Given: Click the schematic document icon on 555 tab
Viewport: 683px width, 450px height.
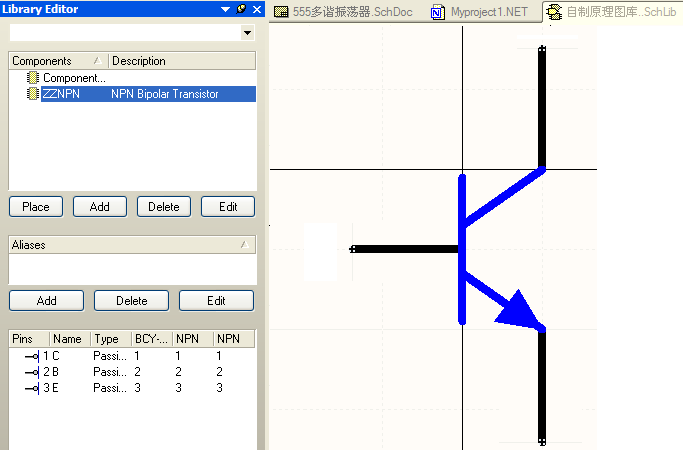Looking at the screenshot, I should click(x=281, y=12).
